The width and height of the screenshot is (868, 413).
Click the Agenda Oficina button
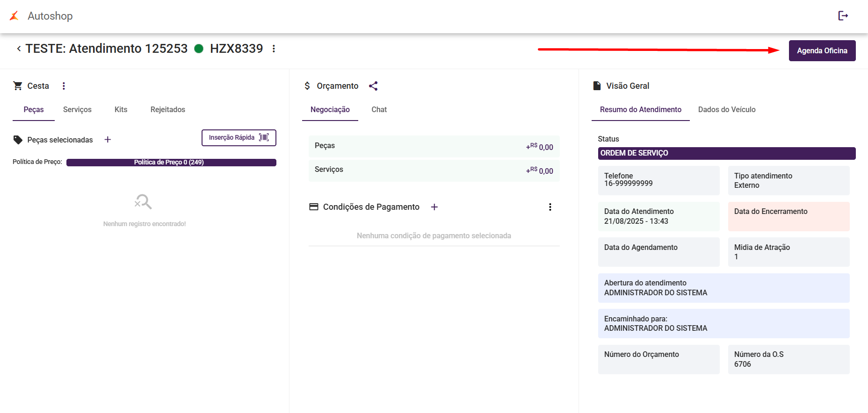[822, 51]
